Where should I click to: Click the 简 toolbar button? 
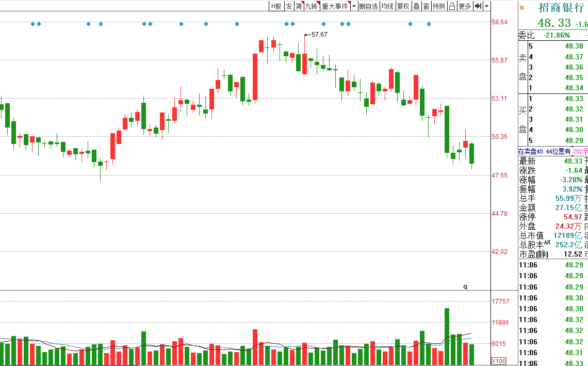(x=299, y=6)
